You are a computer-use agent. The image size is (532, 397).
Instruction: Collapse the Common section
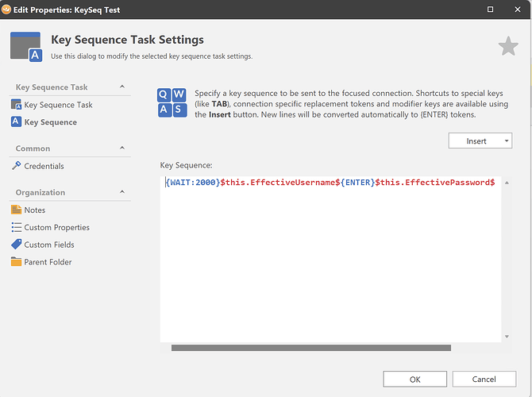click(x=122, y=148)
